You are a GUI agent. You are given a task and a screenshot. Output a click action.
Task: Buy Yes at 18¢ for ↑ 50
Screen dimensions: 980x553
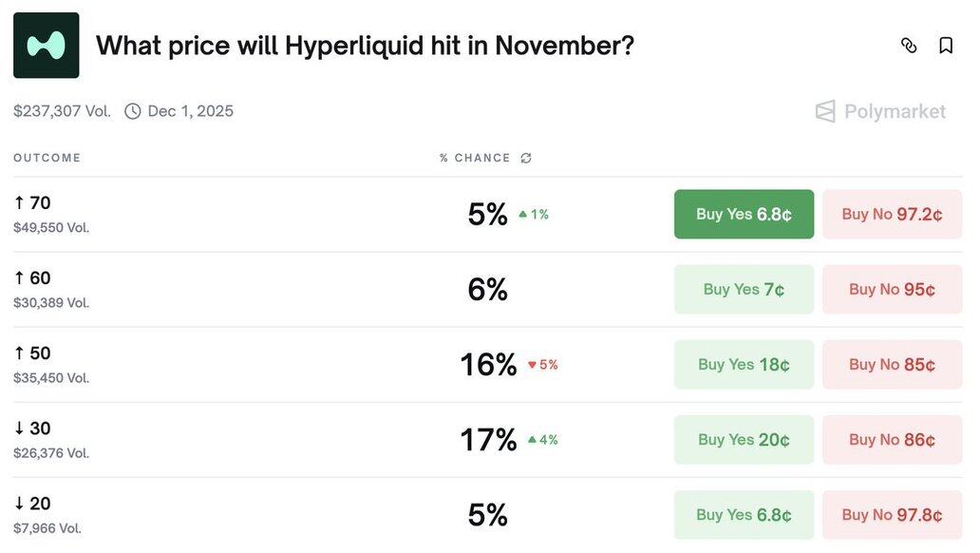(x=744, y=365)
